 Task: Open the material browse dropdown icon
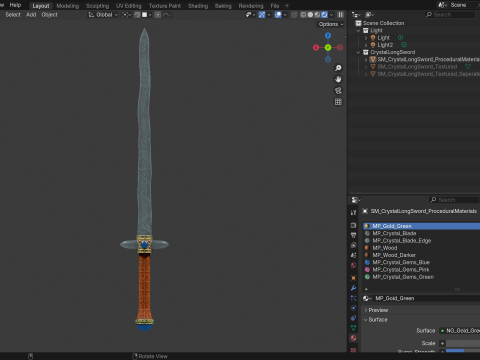coord(367,298)
